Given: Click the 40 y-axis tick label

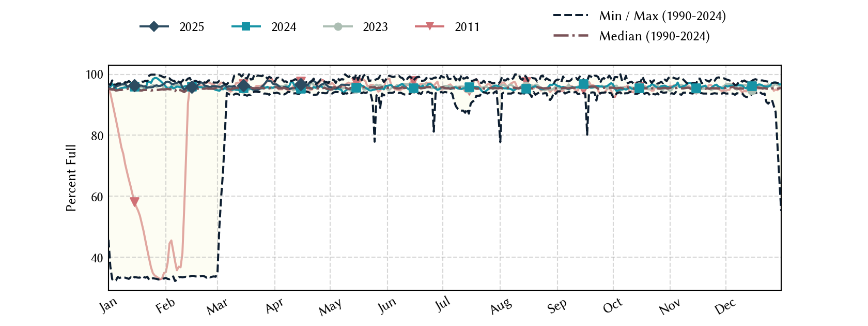Looking at the screenshot, I should point(97,258).
